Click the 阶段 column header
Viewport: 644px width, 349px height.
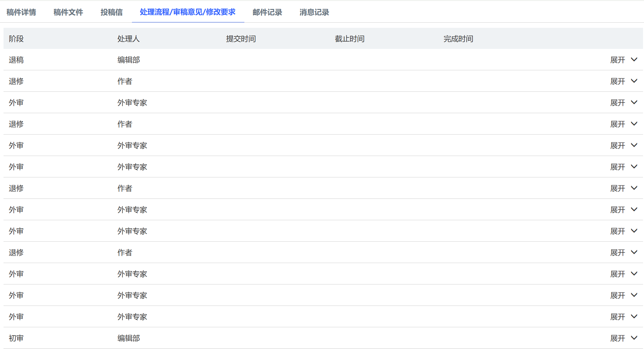16,39
